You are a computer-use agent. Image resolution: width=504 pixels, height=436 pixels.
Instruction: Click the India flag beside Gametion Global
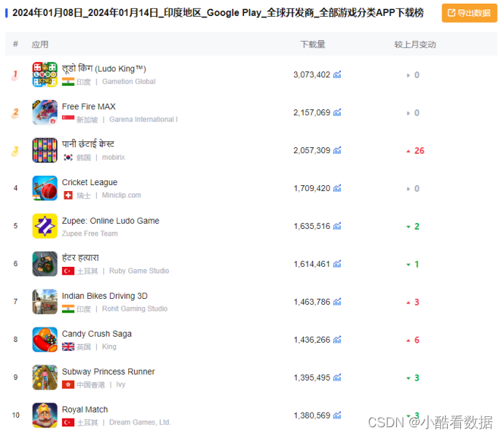coord(68,82)
